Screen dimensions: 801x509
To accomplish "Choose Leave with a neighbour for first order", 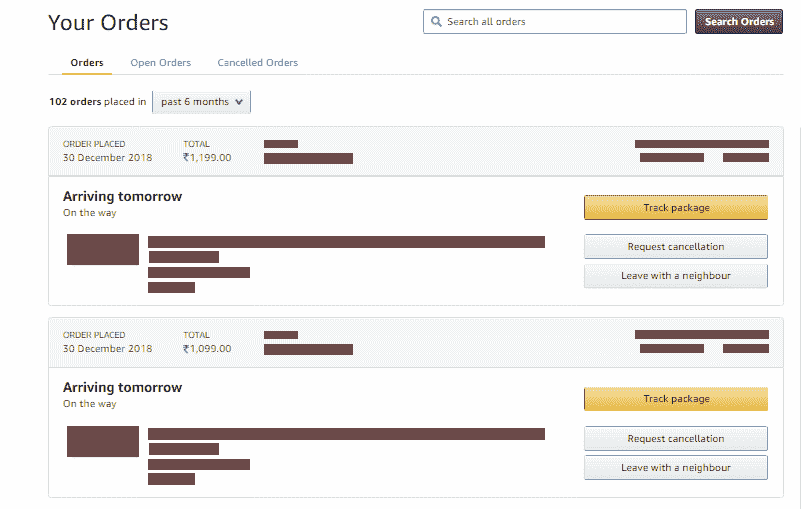I will [676, 276].
